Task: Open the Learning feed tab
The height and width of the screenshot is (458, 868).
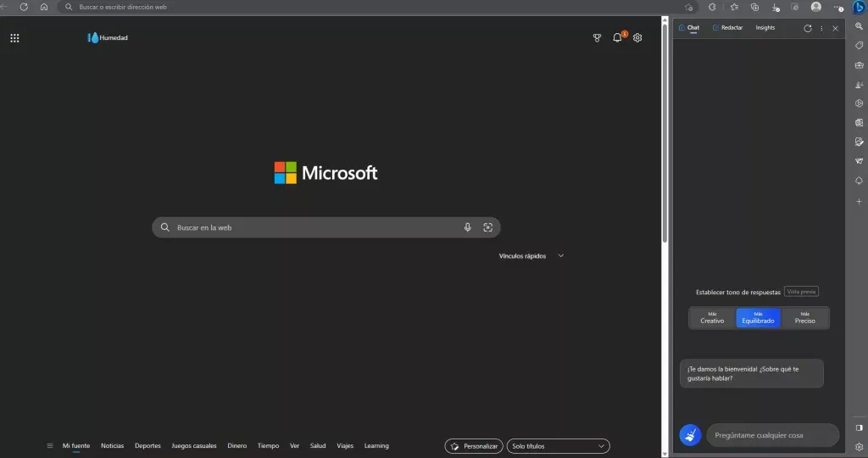Action: [376, 446]
